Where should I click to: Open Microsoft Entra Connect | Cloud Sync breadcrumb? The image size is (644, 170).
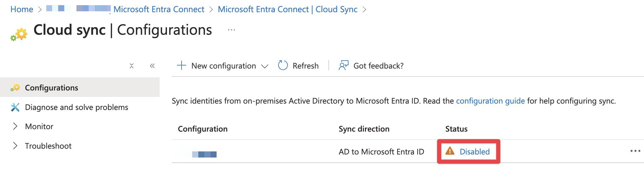click(x=288, y=9)
